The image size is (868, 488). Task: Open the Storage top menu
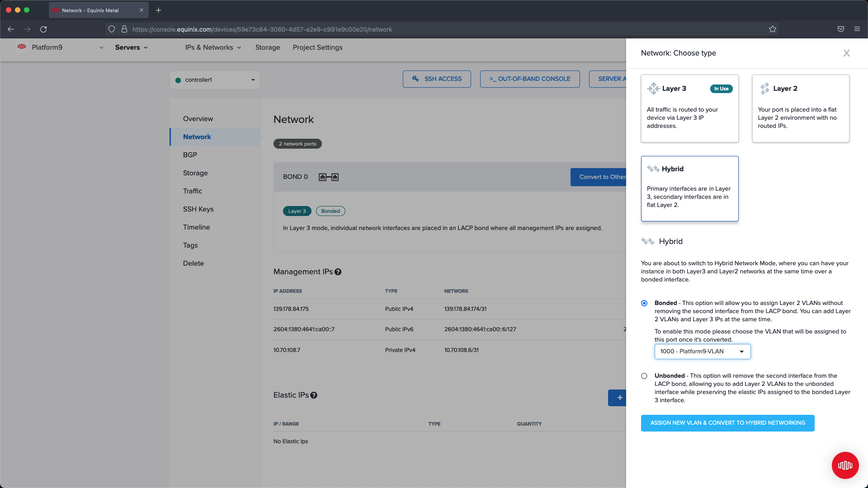coord(268,47)
